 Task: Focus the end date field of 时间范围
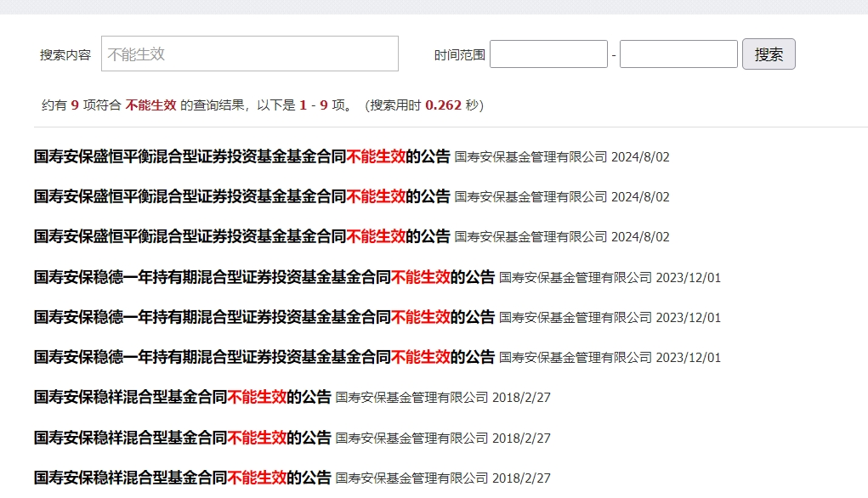[678, 54]
